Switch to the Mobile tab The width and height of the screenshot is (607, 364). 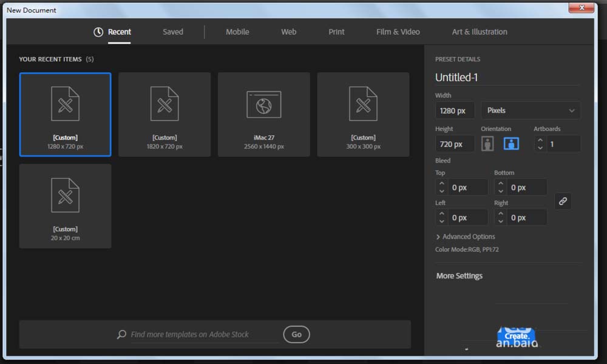[237, 32]
